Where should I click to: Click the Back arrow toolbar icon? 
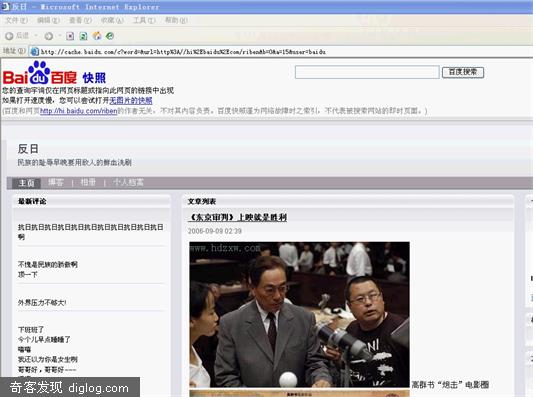tap(9, 36)
